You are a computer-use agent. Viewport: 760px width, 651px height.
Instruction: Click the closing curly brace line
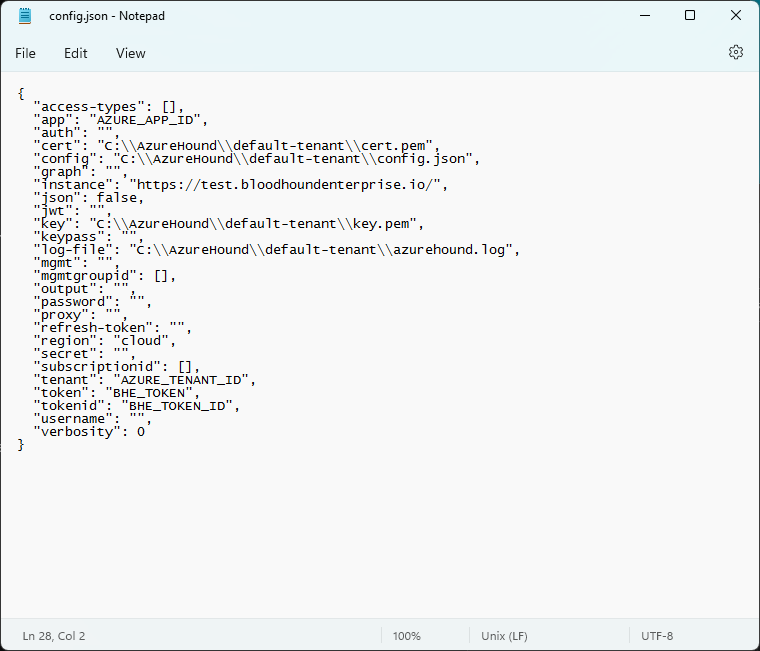click(21, 445)
